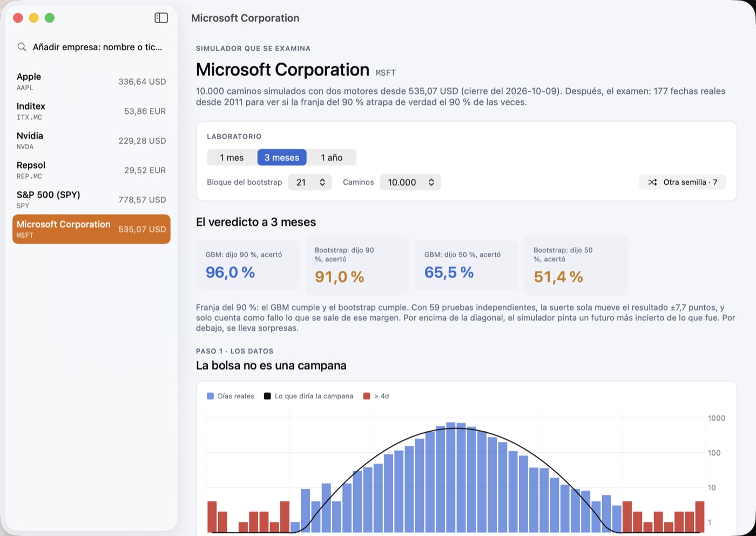Click the '1000' axis label on the chart
Screen dimensions: 756x536
717,418
